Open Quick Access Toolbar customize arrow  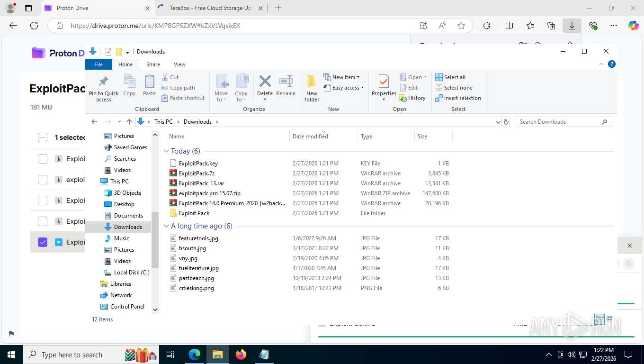point(127,52)
